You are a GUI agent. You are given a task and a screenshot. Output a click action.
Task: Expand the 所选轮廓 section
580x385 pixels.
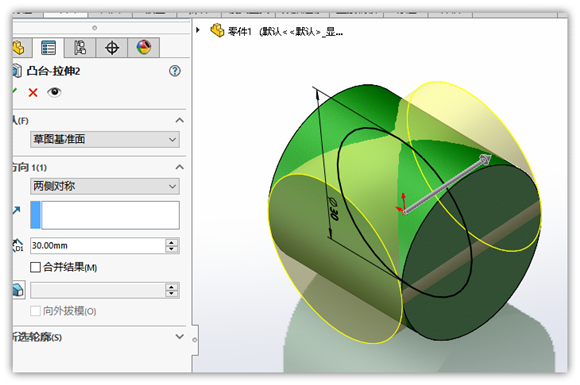tap(179, 337)
